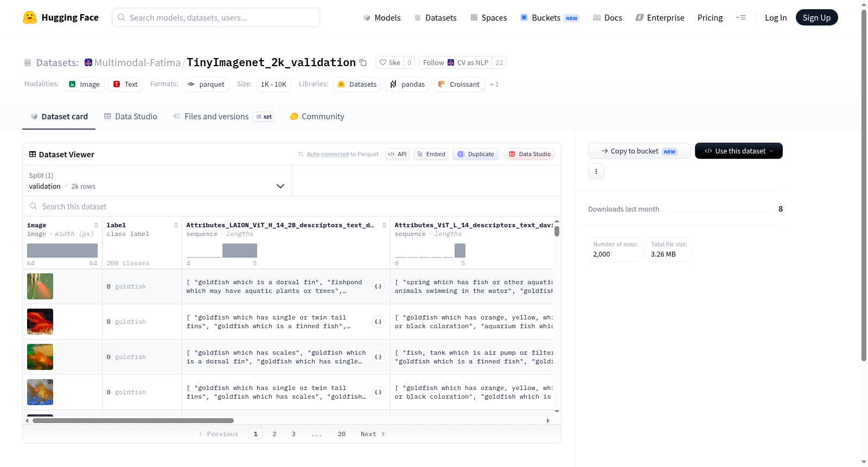Open the Pricing page link

pos(710,18)
